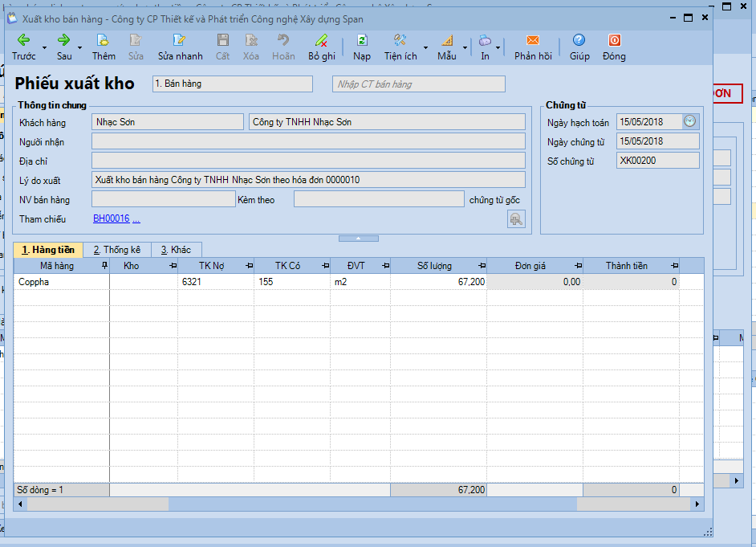Viewport: 756px width, 547px height.
Task: Click Thêm to add new voucher
Action: click(x=104, y=47)
